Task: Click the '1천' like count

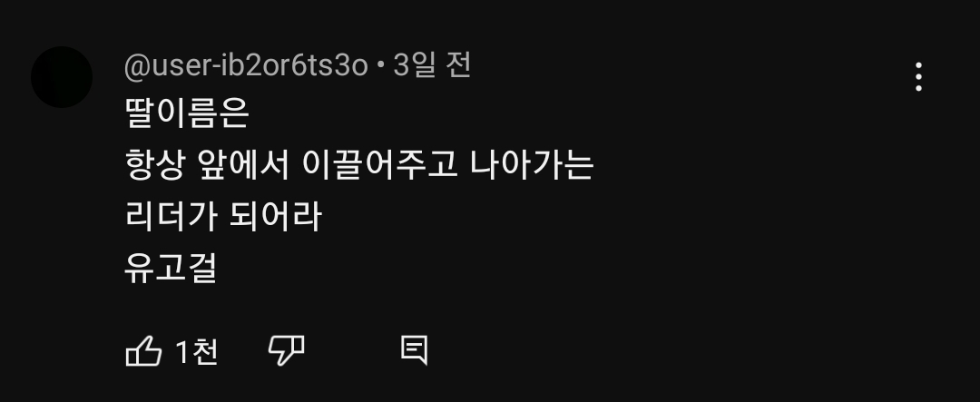Action: coord(197,351)
